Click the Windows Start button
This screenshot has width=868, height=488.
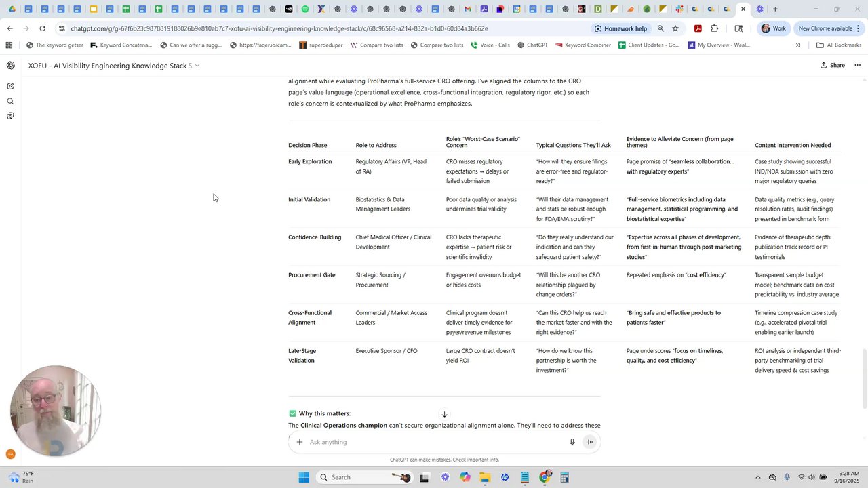(x=304, y=477)
